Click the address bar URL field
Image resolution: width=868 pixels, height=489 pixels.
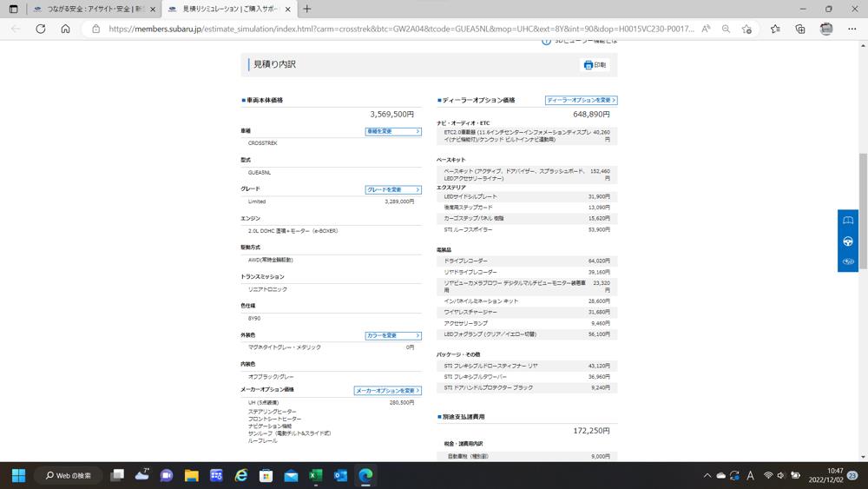401,29
